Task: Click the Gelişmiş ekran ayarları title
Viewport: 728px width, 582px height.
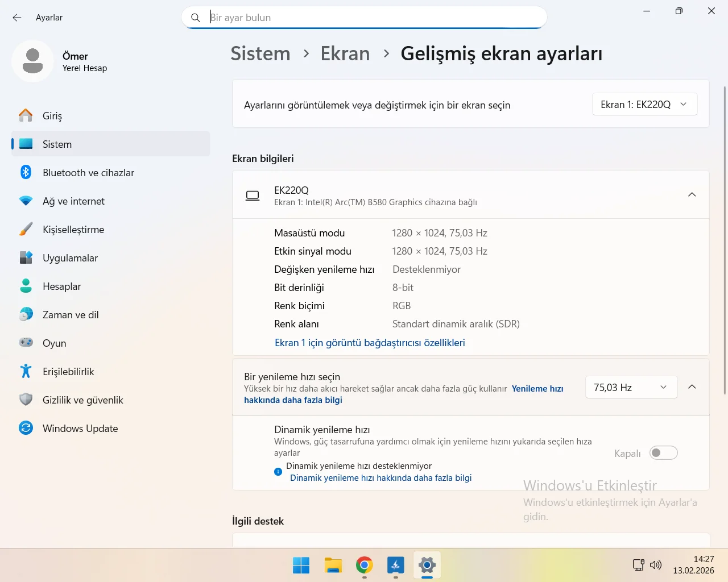Action: [x=501, y=53]
